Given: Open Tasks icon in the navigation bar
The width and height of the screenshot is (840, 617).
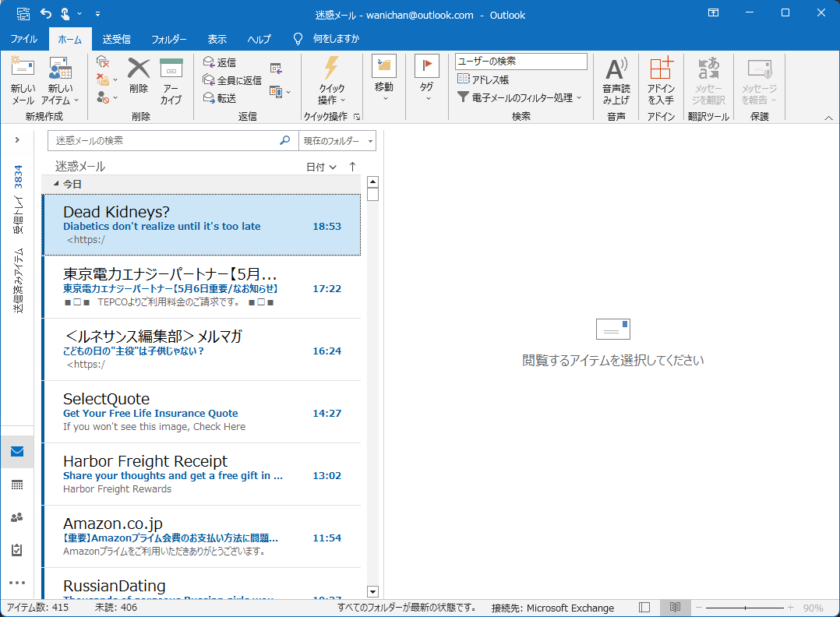Looking at the screenshot, I should pyautogui.click(x=17, y=550).
